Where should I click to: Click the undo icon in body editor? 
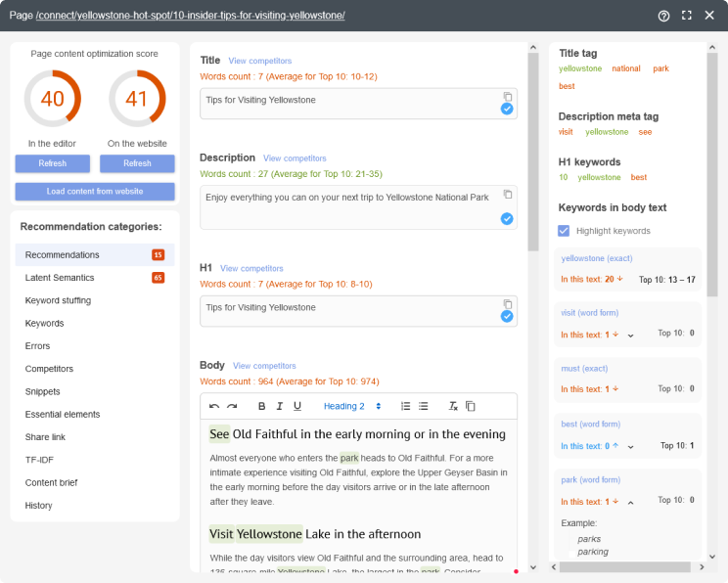(214, 406)
